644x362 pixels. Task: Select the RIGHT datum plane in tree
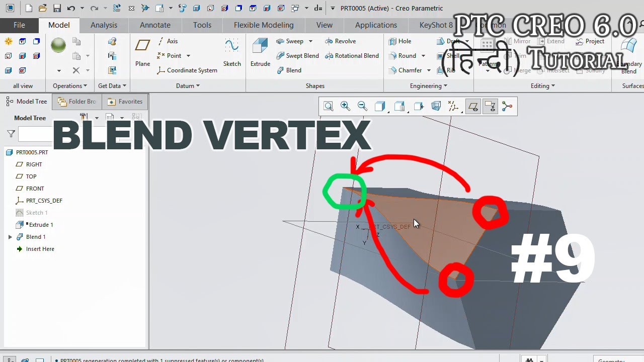point(34,164)
